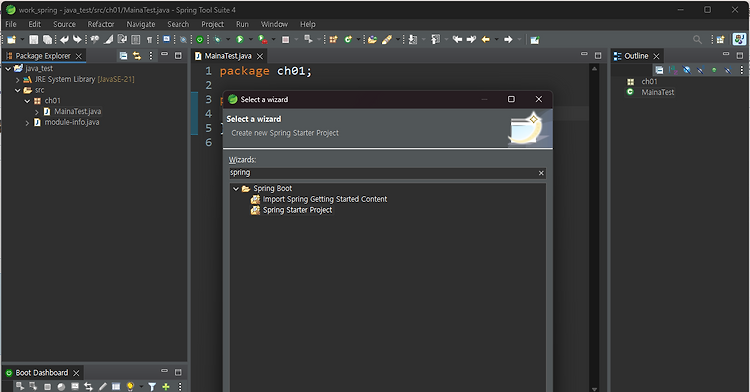
Task: Click the Save toolbar icon
Action: [33, 40]
